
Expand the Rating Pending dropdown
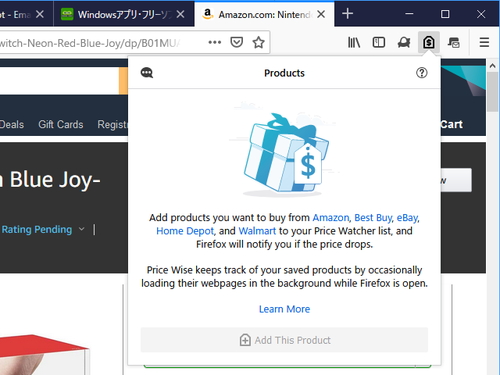tap(82, 229)
